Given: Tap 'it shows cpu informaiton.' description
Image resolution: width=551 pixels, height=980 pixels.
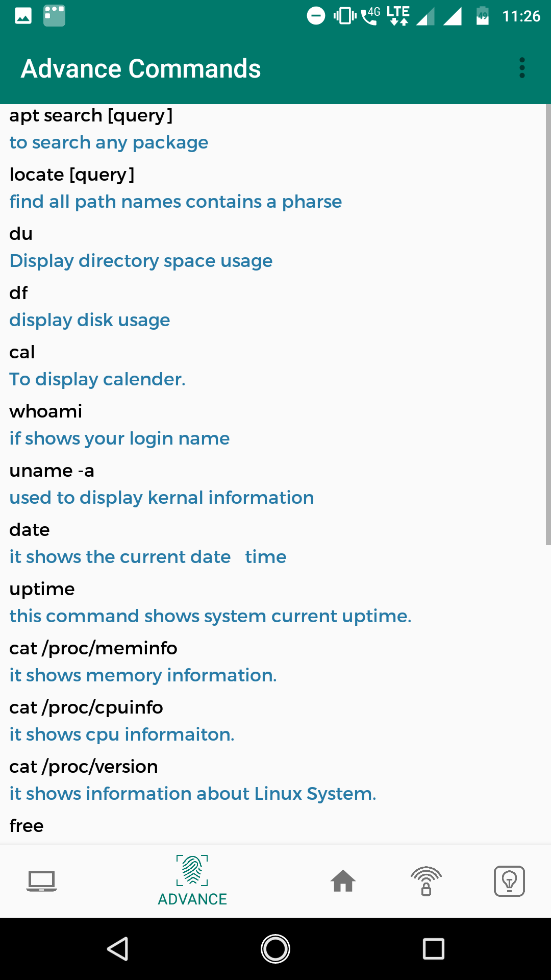Looking at the screenshot, I should pos(122,734).
